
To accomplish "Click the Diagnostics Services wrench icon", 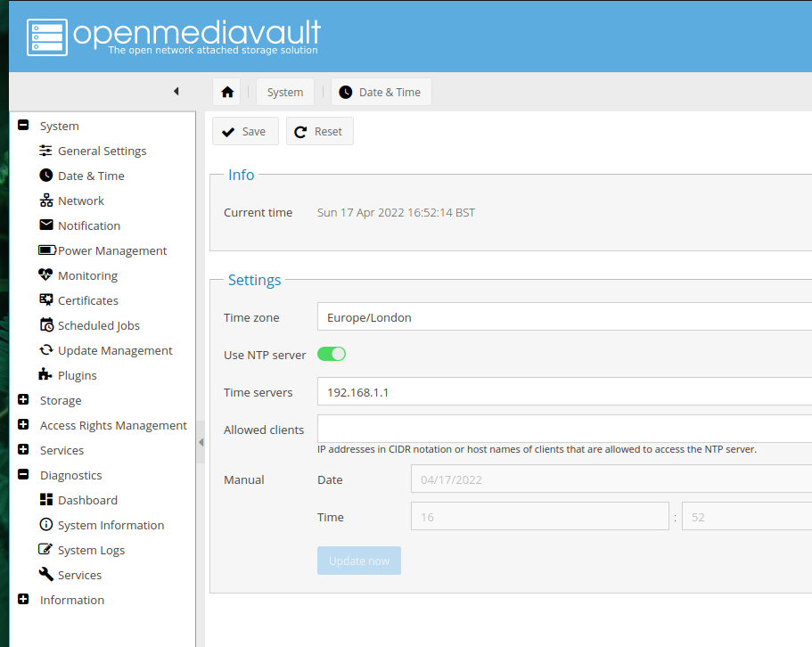I will 46,574.
